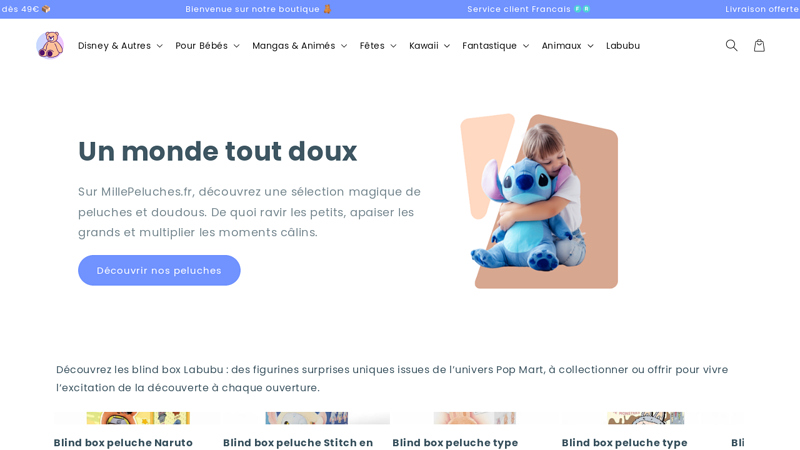
Task: Expand the Fêtes menu
Action: coord(378,45)
